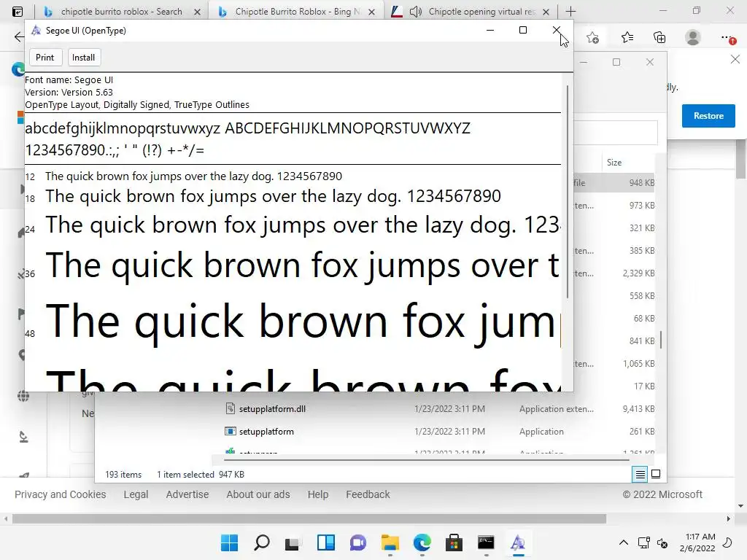Click the Size column header in File Explorer

tap(614, 163)
